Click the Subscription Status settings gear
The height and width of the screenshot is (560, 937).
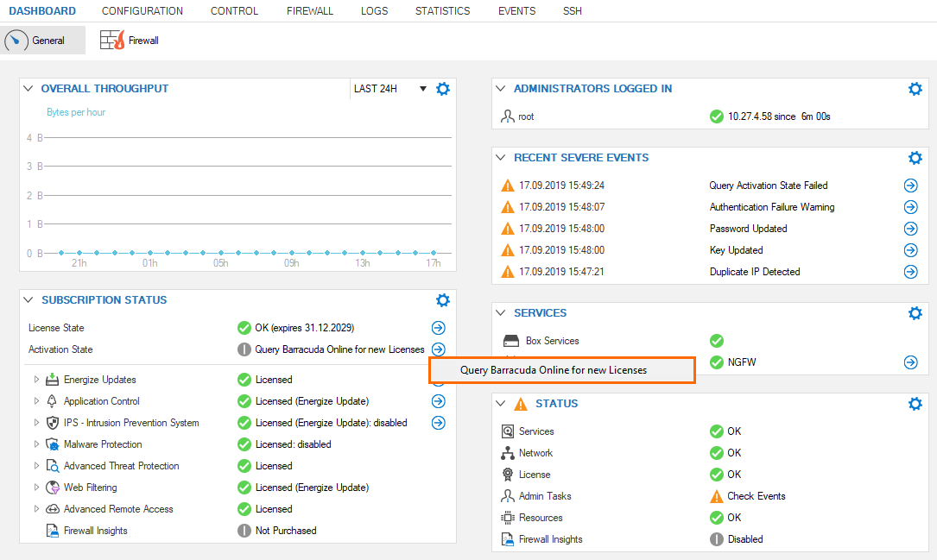[x=443, y=300]
